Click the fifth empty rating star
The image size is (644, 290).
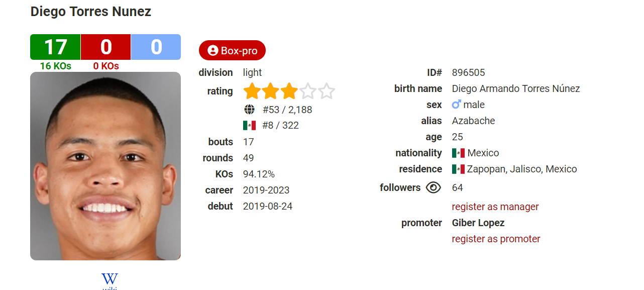click(327, 91)
